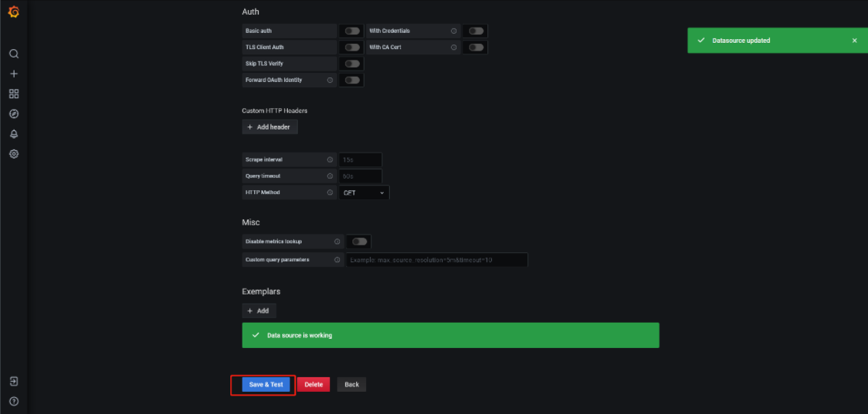Viewport: 868px width, 414px height.
Task: Click the Custom HTTP Headers heading
Action: [x=275, y=110]
